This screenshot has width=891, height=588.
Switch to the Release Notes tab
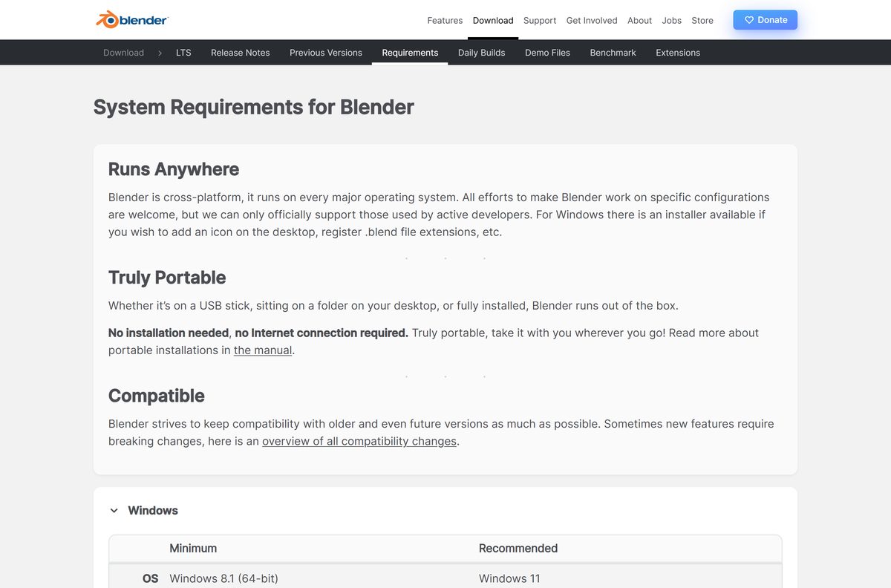pyautogui.click(x=241, y=53)
